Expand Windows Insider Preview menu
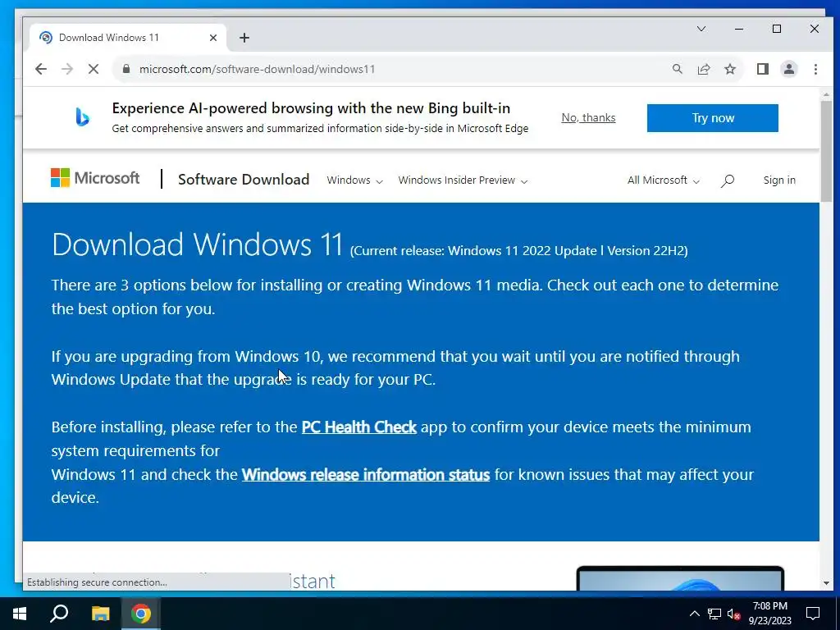 point(463,180)
